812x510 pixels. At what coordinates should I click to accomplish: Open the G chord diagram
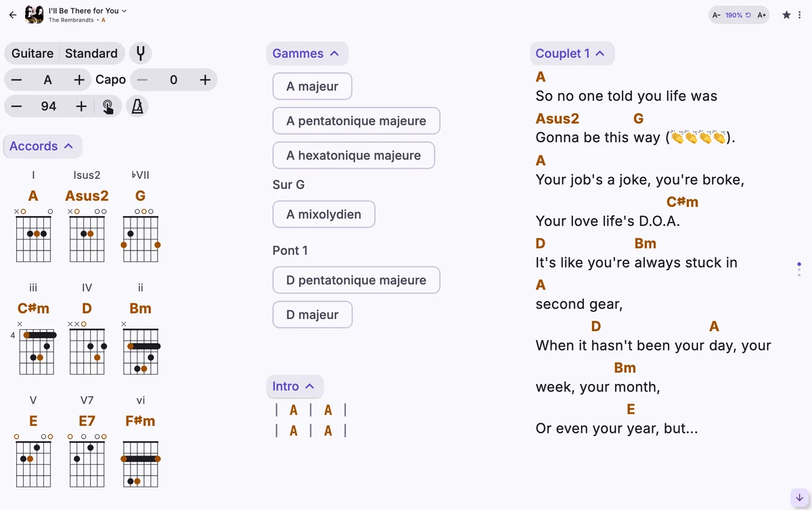tap(141, 235)
